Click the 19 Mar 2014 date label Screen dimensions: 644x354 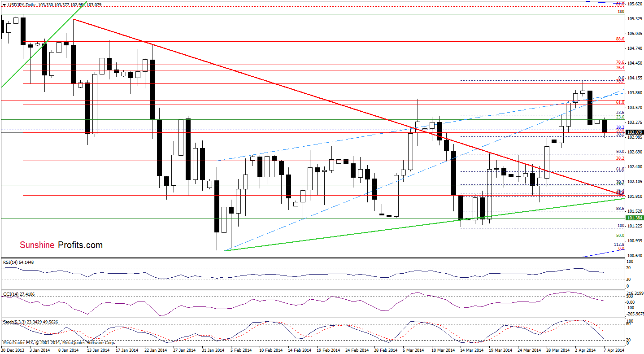(501, 350)
